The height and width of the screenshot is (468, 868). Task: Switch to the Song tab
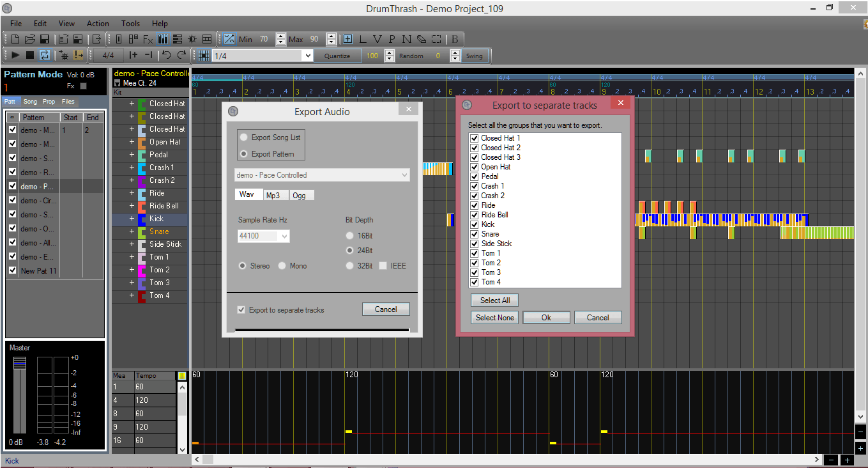pos(30,102)
